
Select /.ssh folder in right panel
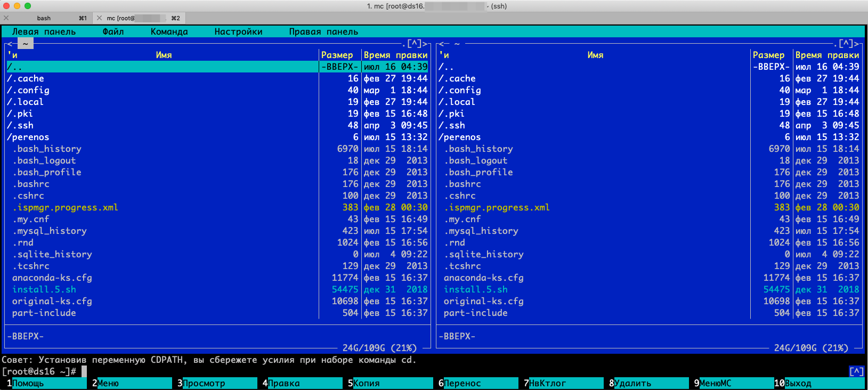click(x=649, y=125)
